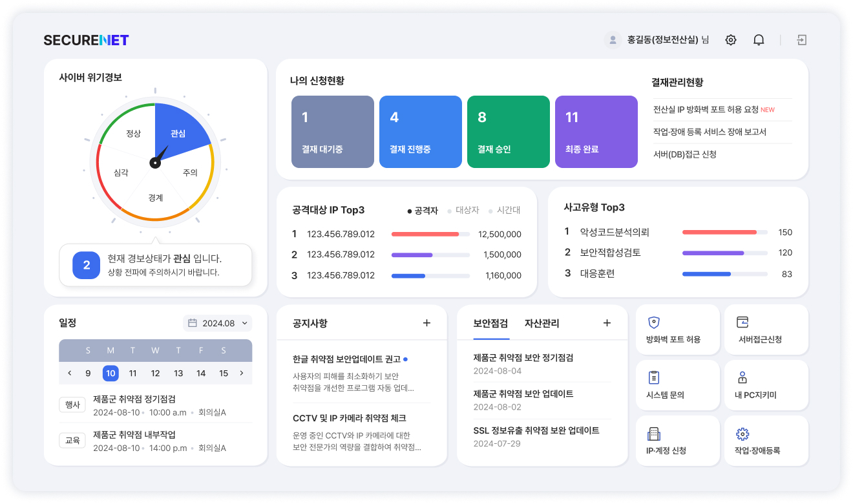
Task: Open IP·계정 신청 building shortcut
Action: point(678,441)
